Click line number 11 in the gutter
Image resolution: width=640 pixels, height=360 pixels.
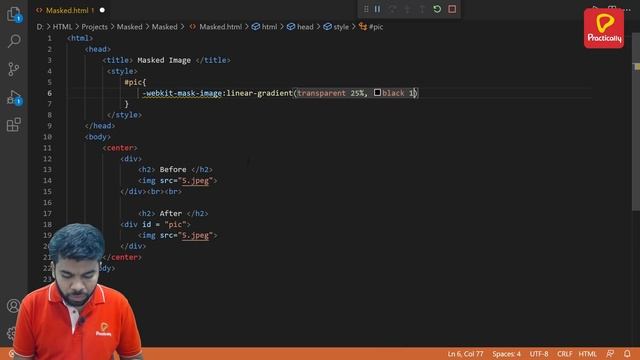[47, 148]
